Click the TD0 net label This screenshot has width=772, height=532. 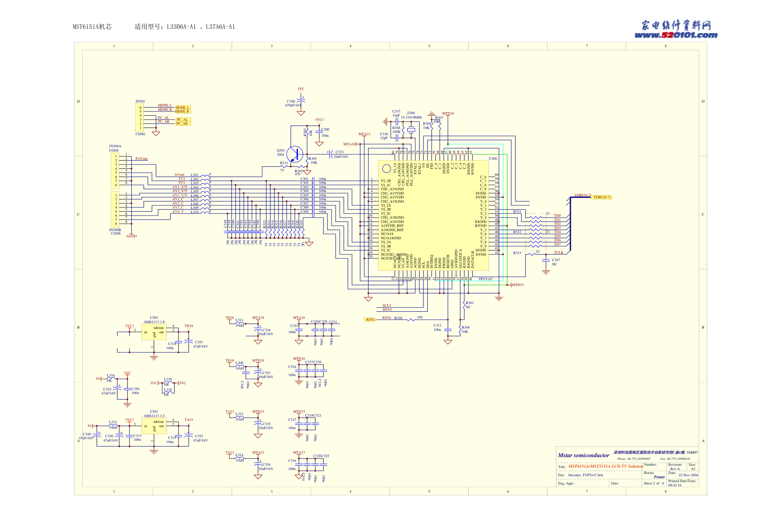click(558, 216)
